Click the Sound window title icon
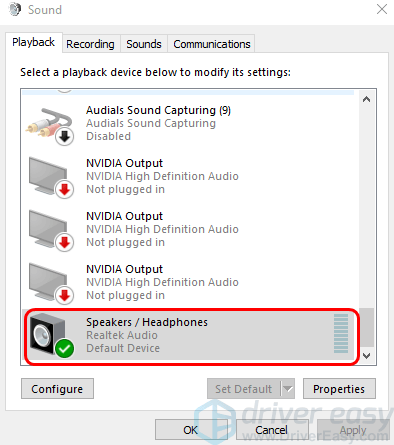This screenshot has height=445, width=394. [15, 9]
